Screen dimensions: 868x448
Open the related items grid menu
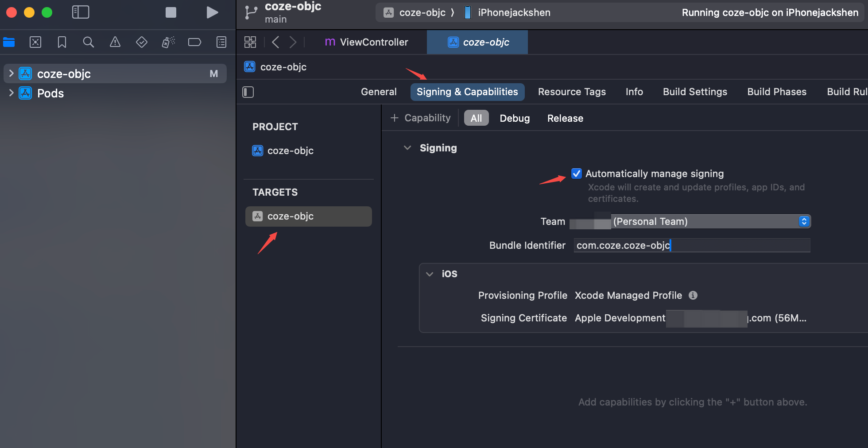[x=250, y=42]
